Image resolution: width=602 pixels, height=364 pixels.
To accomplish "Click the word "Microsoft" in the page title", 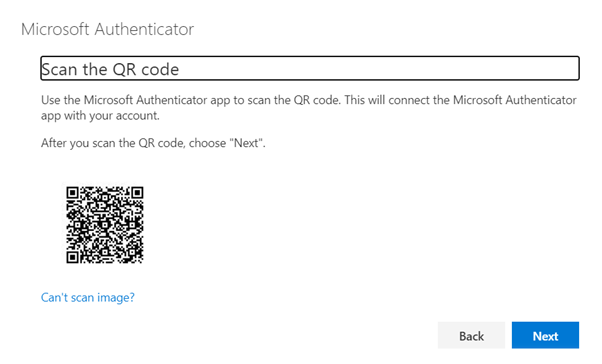I will click(55, 29).
